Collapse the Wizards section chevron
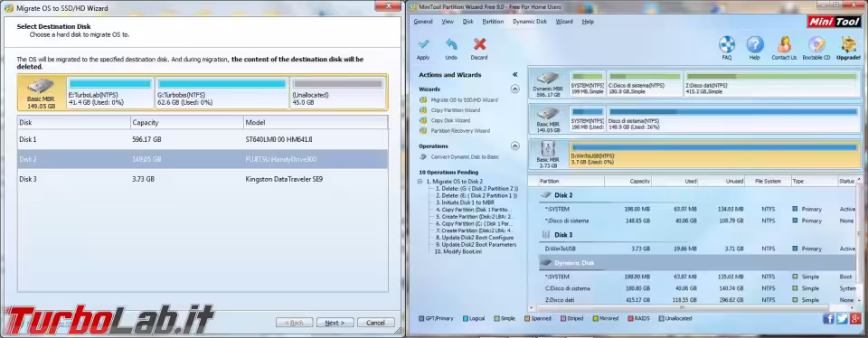The width and height of the screenshot is (868, 338). 514,89
